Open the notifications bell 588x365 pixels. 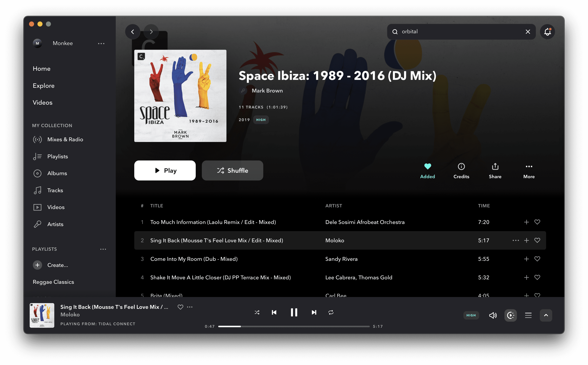547,32
